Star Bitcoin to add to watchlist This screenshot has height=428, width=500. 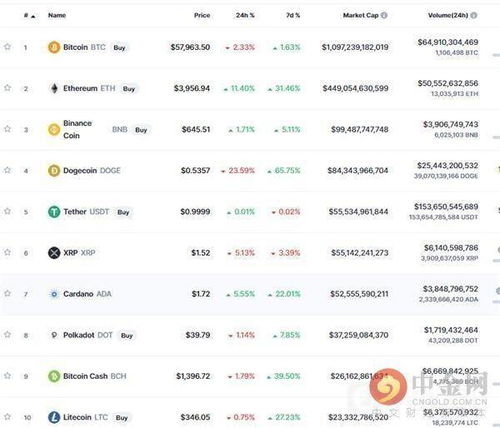click(7, 47)
